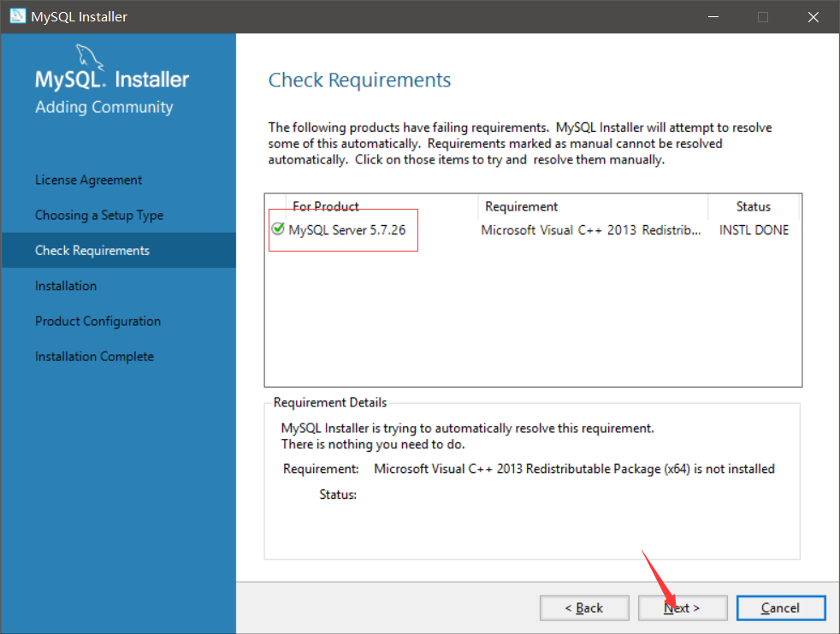Click the For Product column header
This screenshot has height=634, width=840.
tap(382, 206)
